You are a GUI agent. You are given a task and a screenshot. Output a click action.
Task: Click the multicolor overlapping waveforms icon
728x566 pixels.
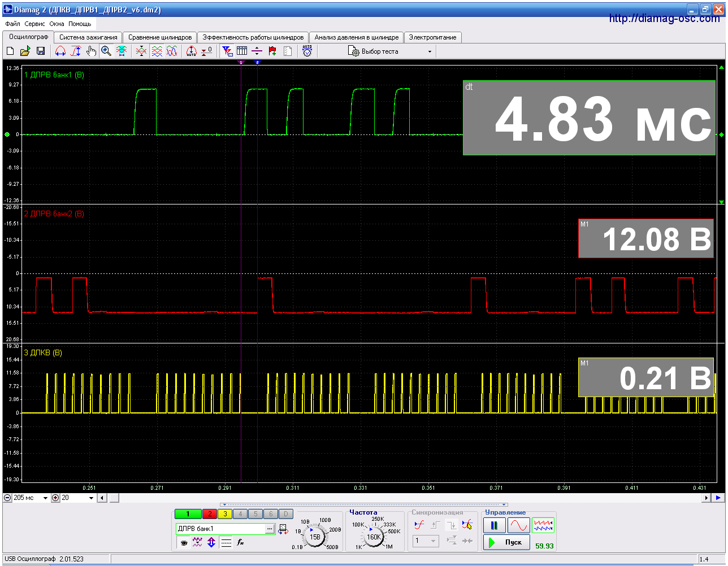[172, 51]
